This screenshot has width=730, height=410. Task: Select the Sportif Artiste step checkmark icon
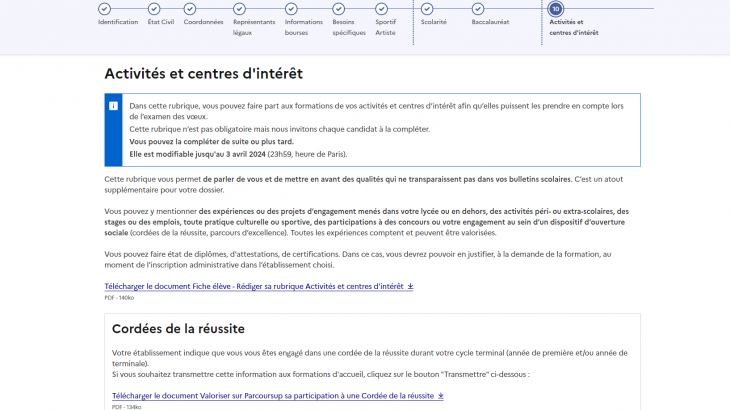pos(382,9)
